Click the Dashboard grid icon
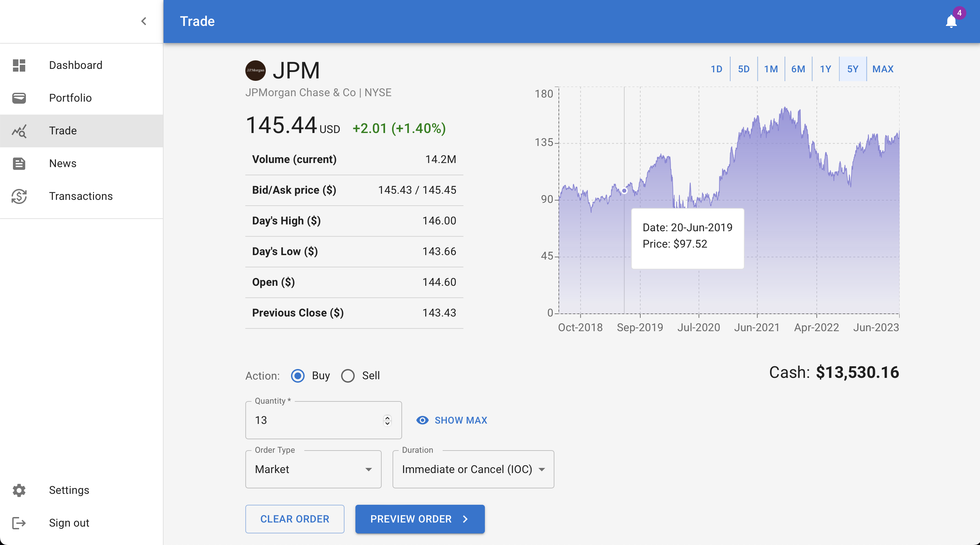Screen dimensions: 980x545 click(x=19, y=65)
